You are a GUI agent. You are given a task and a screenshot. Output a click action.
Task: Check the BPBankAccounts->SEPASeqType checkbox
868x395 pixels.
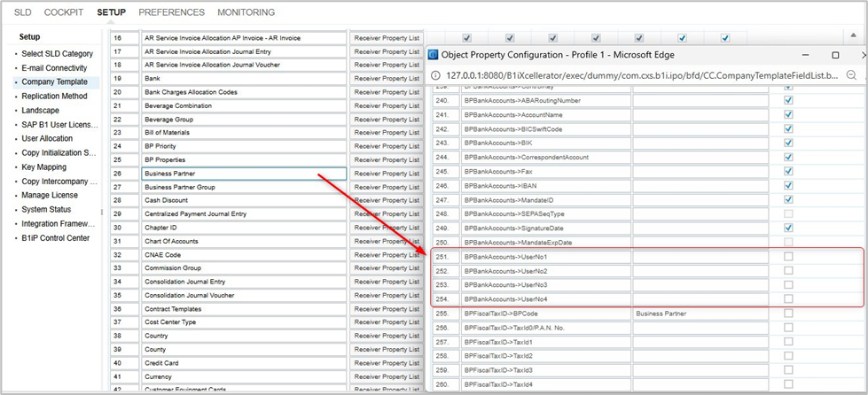point(788,213)
